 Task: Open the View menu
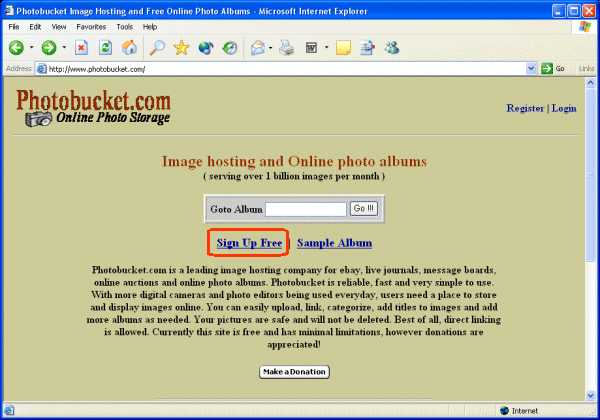(59, 27)
